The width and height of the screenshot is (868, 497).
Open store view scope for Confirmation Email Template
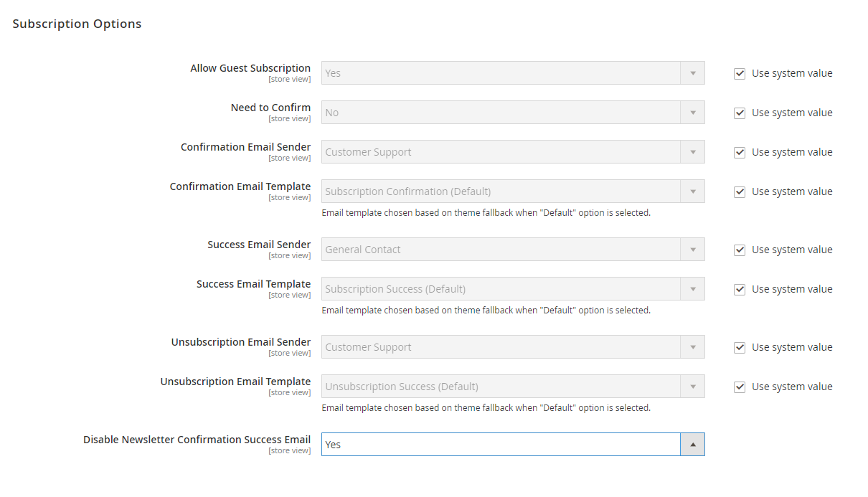(x=290, y=197)
